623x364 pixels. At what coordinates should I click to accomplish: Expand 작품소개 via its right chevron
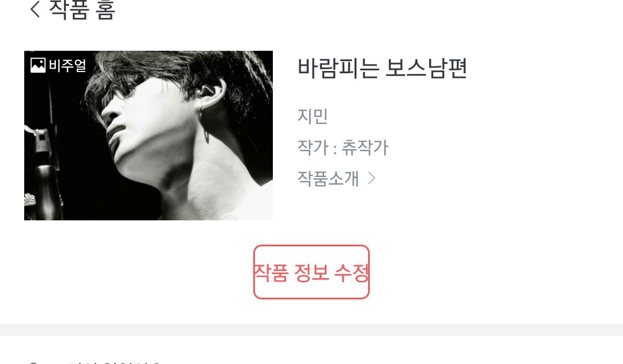[x=371, y=178]
